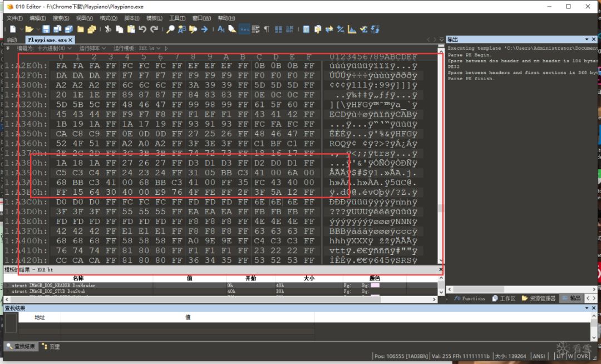601x364 pixels.
Task: Toggle Hex edit mode button
Action: pyautogui.click(x=244, y=29)
